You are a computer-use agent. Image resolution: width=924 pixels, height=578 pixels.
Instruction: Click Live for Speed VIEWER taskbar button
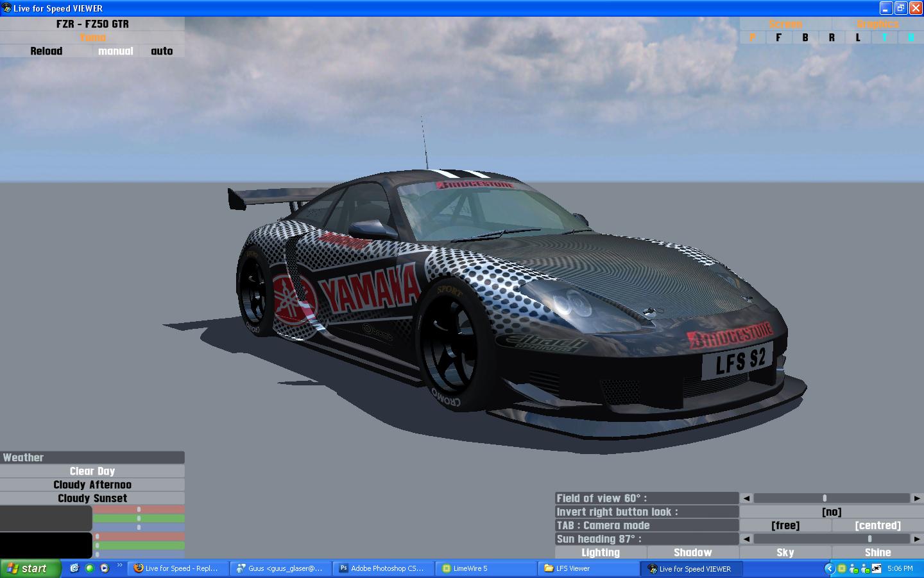pos(691,568)
